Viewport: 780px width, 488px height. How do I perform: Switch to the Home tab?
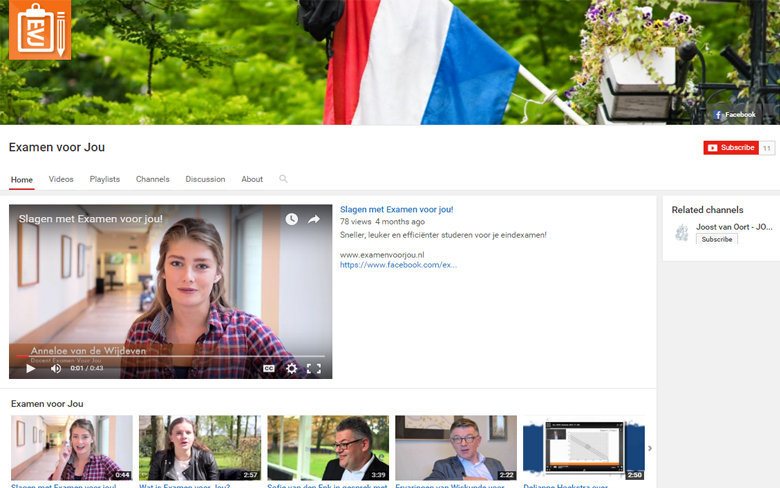pos(21,180)
